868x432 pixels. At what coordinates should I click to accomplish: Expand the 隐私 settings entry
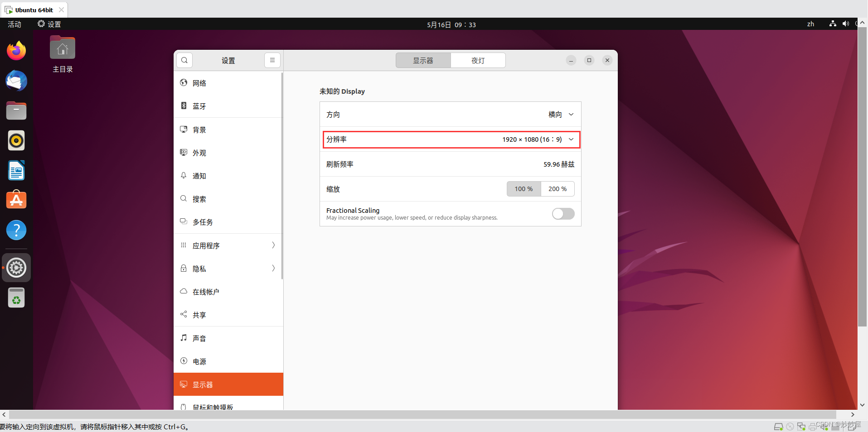[228, 269]
